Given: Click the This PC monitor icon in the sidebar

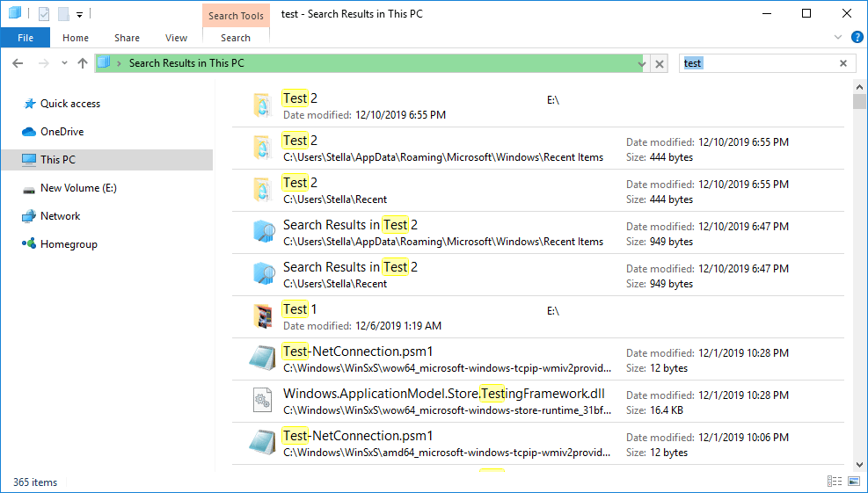Looking at the screenshot, I should click(x=29, y=159).
